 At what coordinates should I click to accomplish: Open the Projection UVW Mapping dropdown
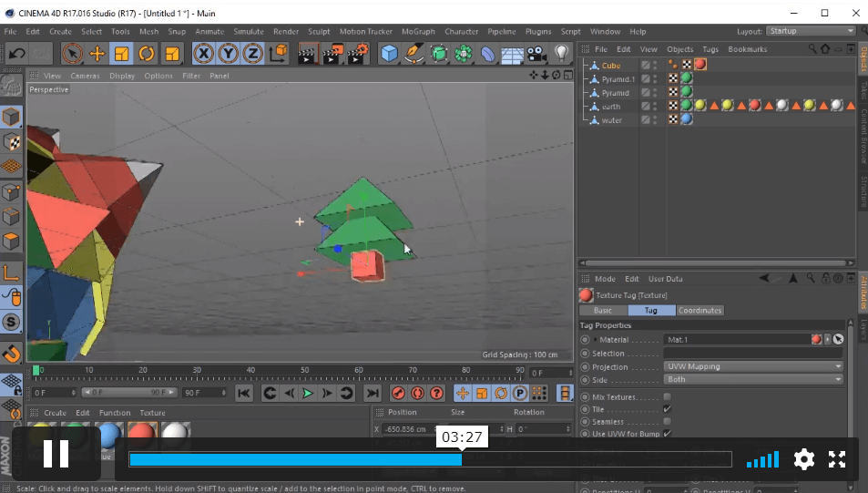coord(753,366)
